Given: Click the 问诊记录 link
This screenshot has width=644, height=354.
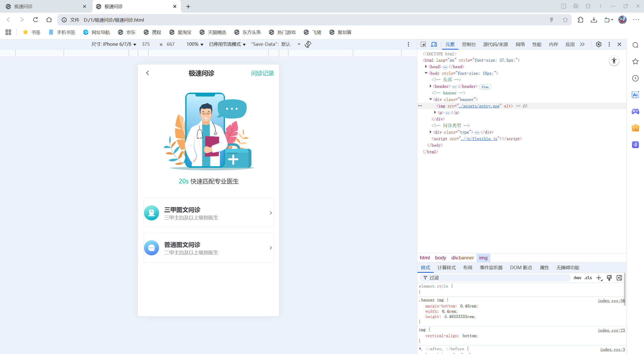Looking at the screenshot, I should click(262, 73).
